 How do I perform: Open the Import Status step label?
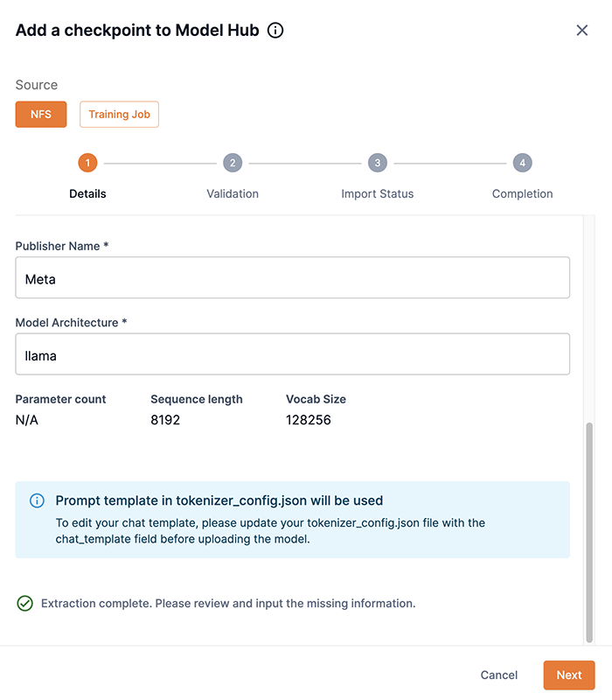(377, 193)
